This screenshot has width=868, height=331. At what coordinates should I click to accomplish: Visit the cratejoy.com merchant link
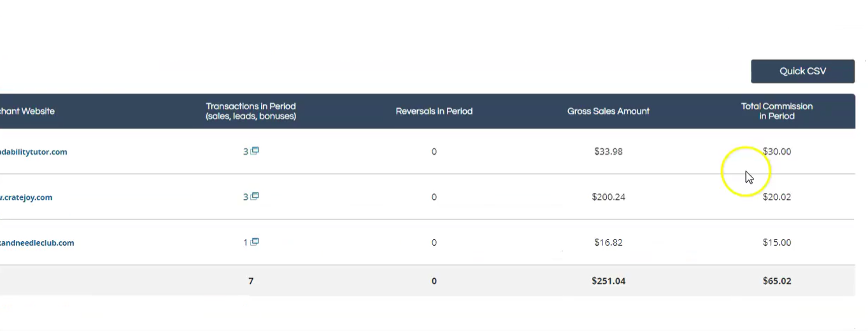click(x=26, y=197)
